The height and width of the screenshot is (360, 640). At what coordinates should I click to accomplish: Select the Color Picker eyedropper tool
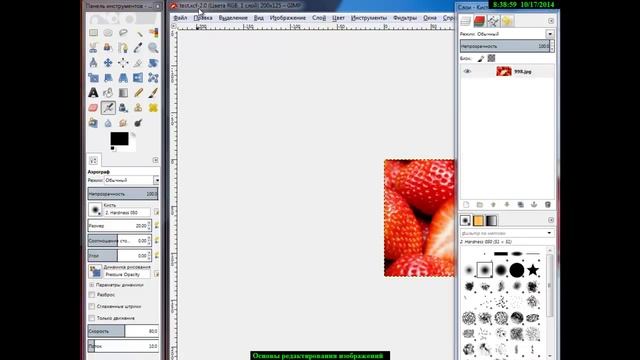(138, 48)
